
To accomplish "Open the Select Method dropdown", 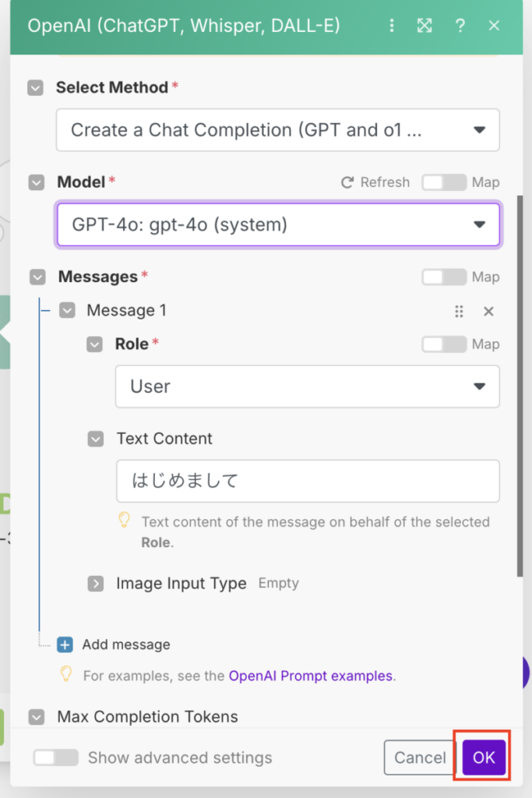I will coord(278,130).
